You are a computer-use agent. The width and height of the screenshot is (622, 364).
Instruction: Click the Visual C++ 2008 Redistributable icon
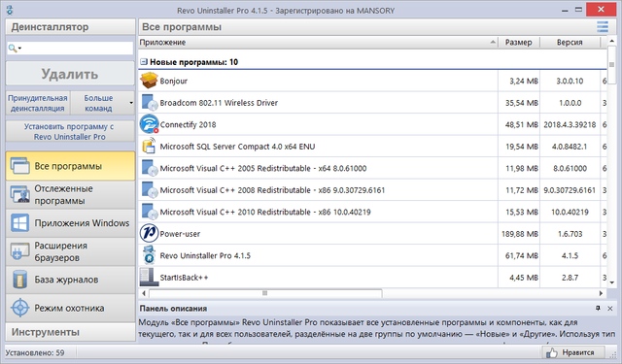[149, 189]
